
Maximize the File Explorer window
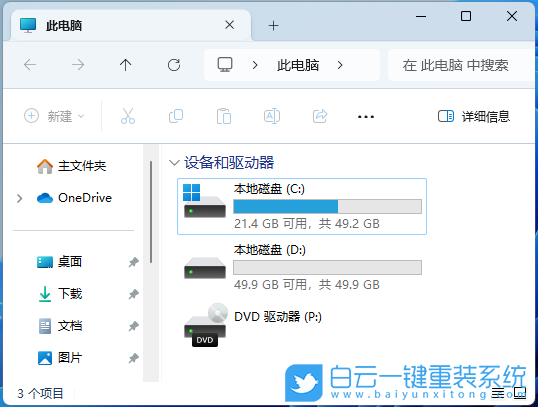click(466, 16)
